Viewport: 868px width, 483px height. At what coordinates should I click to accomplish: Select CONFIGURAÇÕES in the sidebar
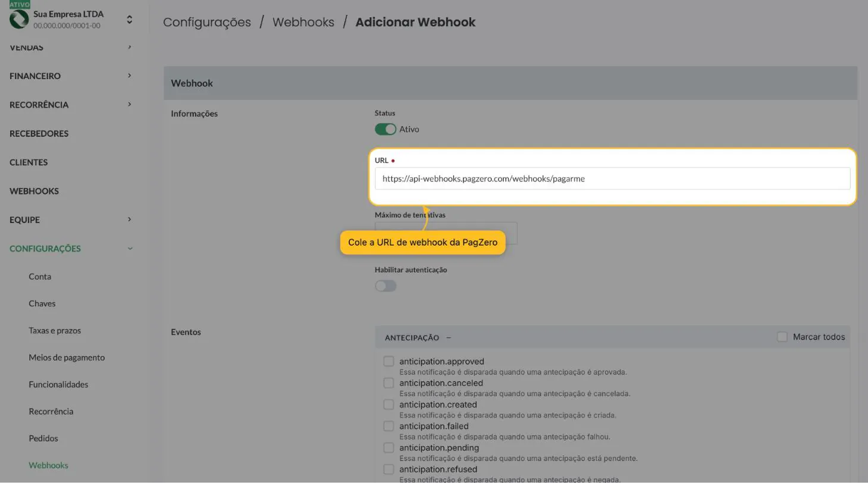coord(45,249)
